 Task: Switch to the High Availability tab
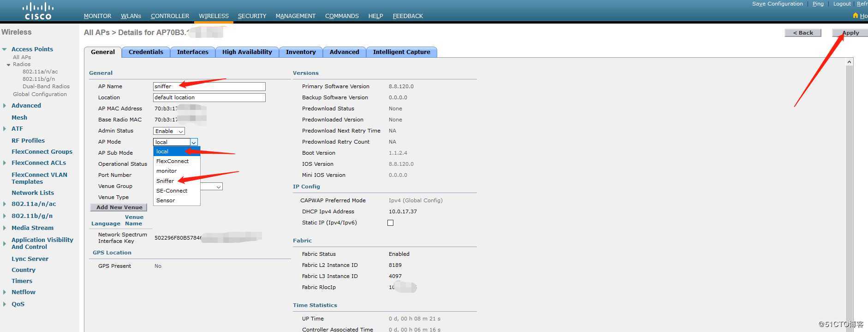pyautogui.click(x=247, y=52)
